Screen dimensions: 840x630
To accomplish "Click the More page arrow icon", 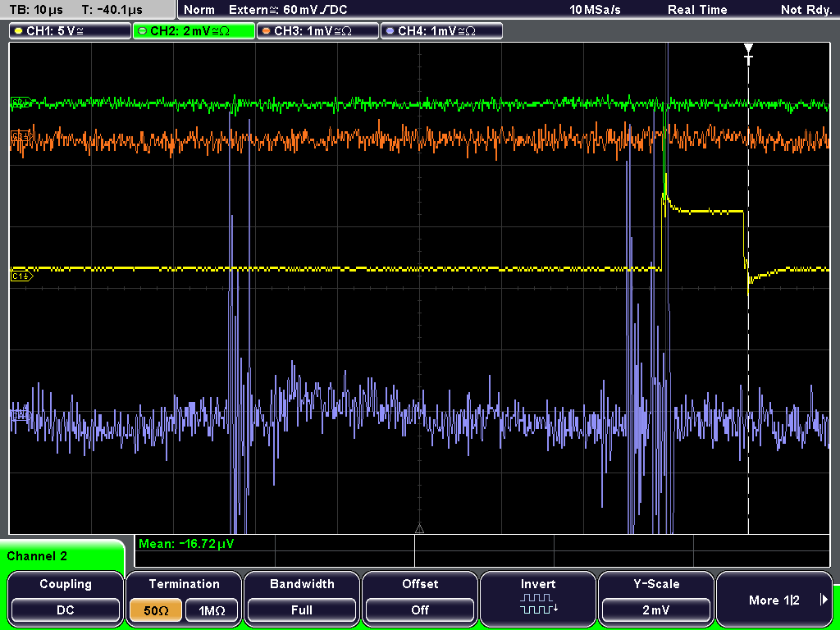I will click(824, 600).
